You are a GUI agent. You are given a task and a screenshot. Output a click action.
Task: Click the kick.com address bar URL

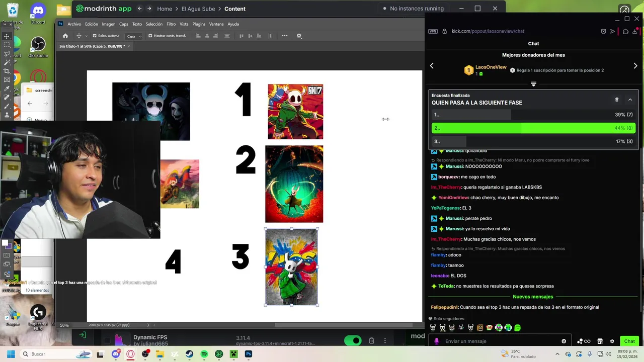click(x=488, y=31)
